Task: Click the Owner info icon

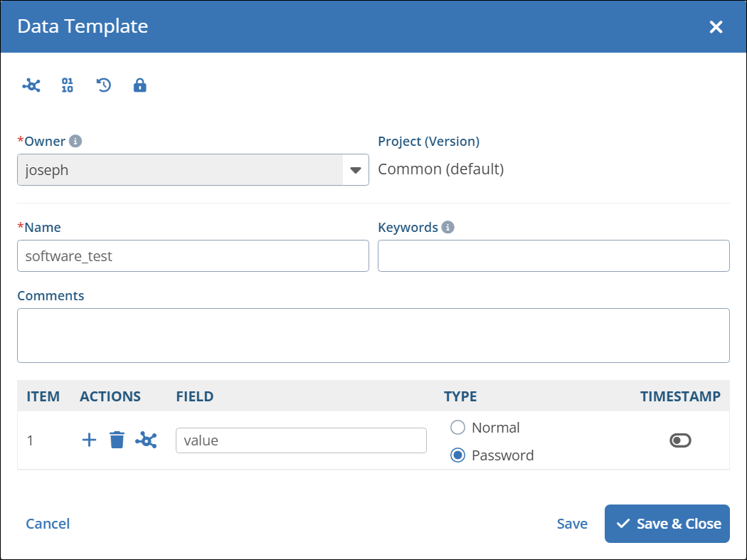Action: pos(75,141)
